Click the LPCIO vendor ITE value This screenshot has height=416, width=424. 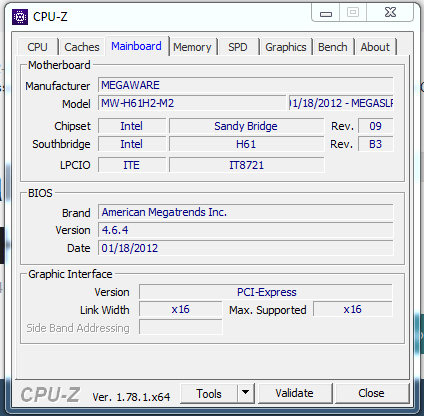(132, 165)
